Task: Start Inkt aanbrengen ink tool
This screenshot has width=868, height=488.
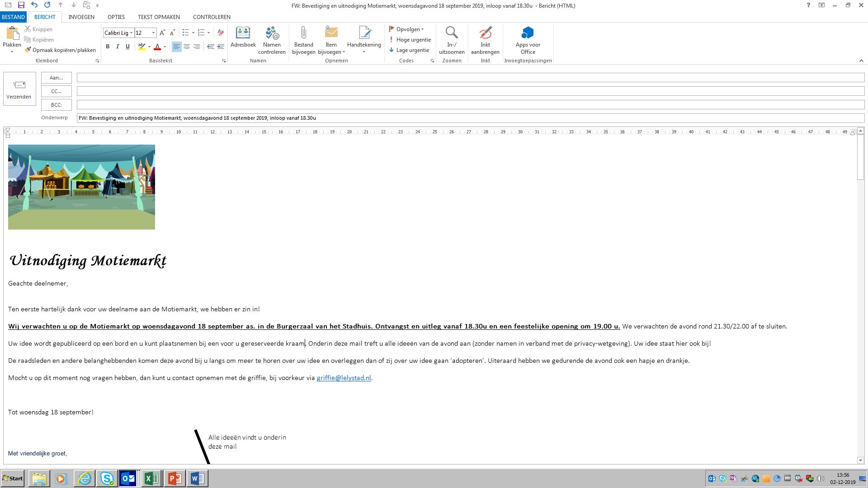Action: [x=485, y=40]
